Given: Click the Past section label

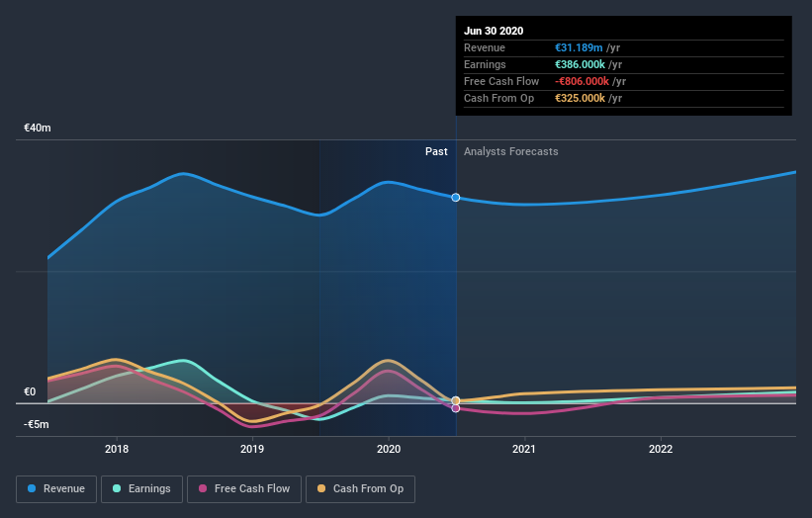Looking at the screenshot, I should 436,151.
